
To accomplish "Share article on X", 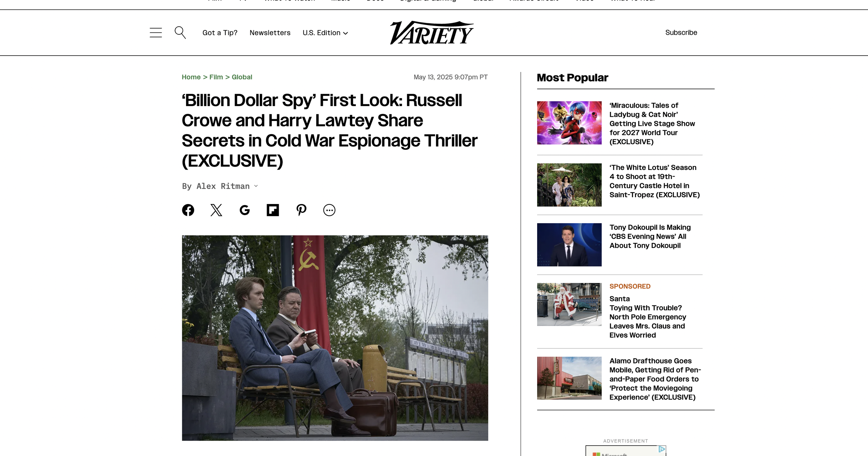I will click(x=216, y=210).
